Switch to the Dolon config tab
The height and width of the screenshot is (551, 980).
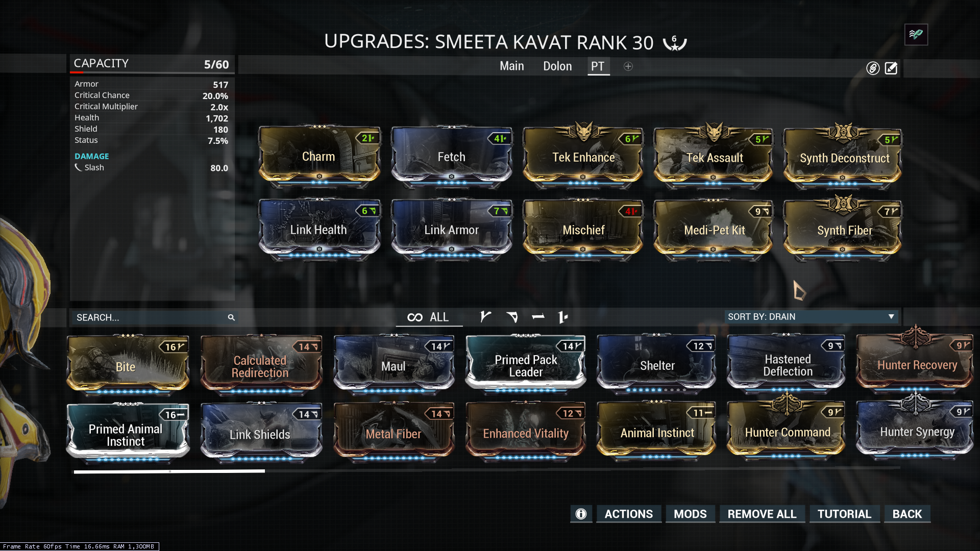click(557, 66)
